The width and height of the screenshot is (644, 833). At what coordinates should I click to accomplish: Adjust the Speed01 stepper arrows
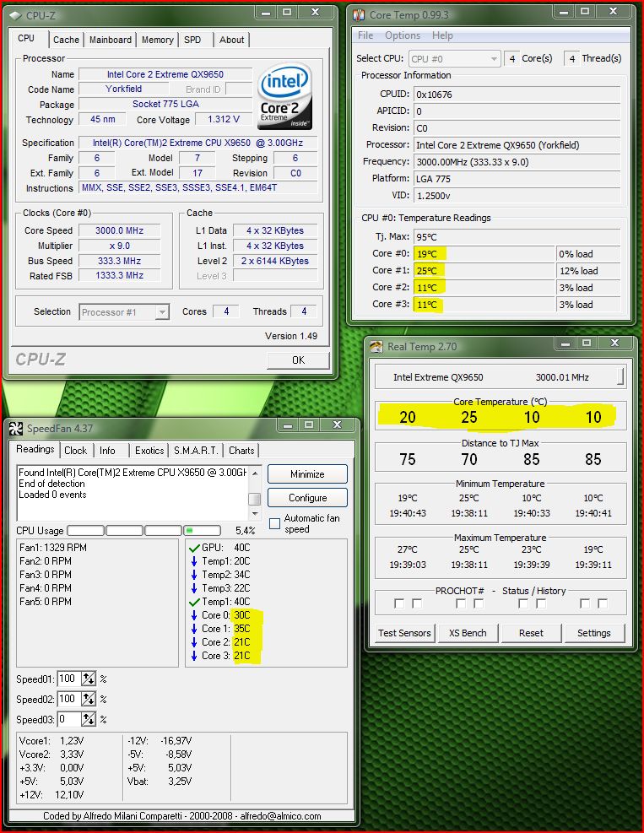point(89,679)
